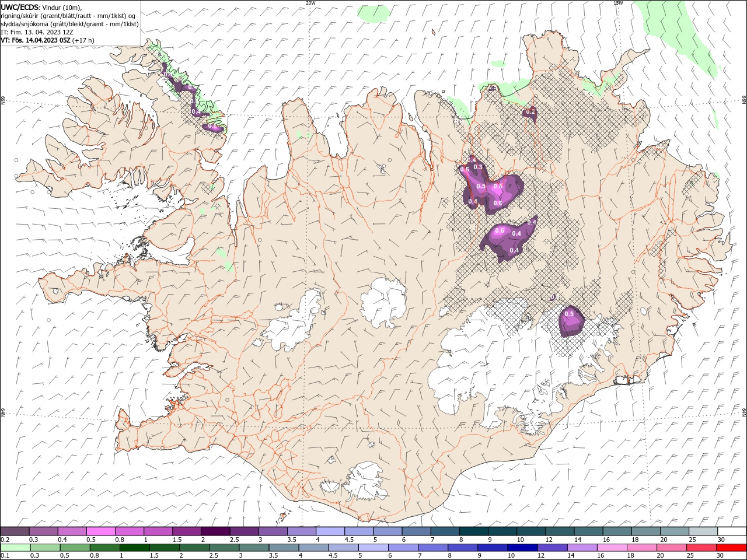
Task: Click the 0.5 label in the southeast purple snow blob
Action: [570, 314]
